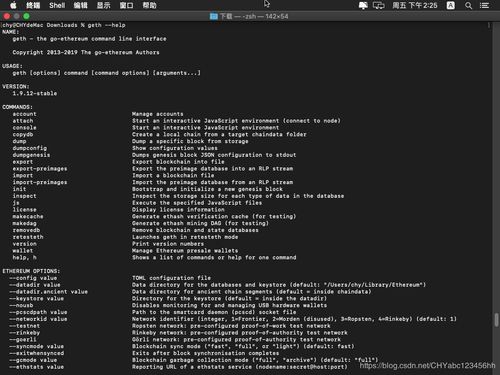Open the 帮助 menu
Screen dimensions: 500x375
[149, 5]
